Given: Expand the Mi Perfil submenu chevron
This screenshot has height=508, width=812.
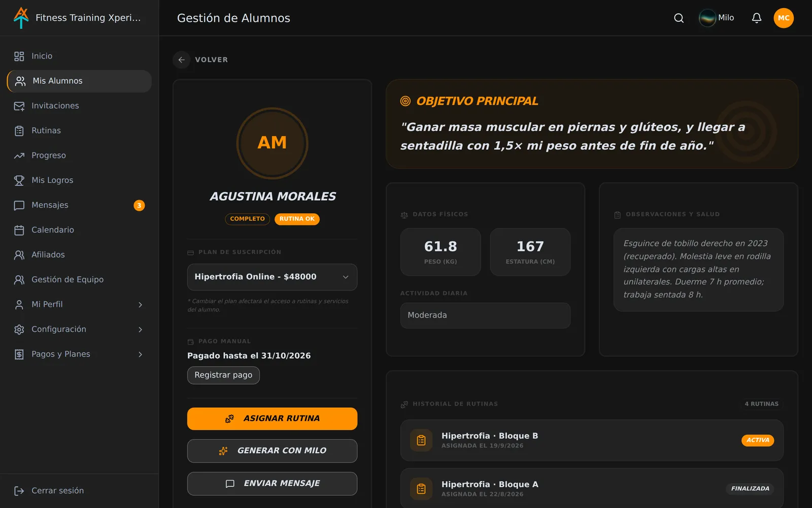Looking at the screenshot, I should tap(141, 305).
